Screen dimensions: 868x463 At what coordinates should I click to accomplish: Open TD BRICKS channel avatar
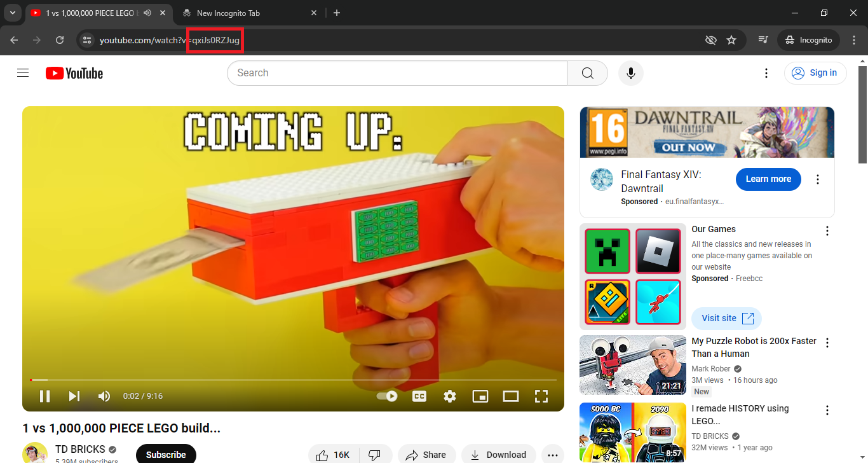[x=35, y=453]
